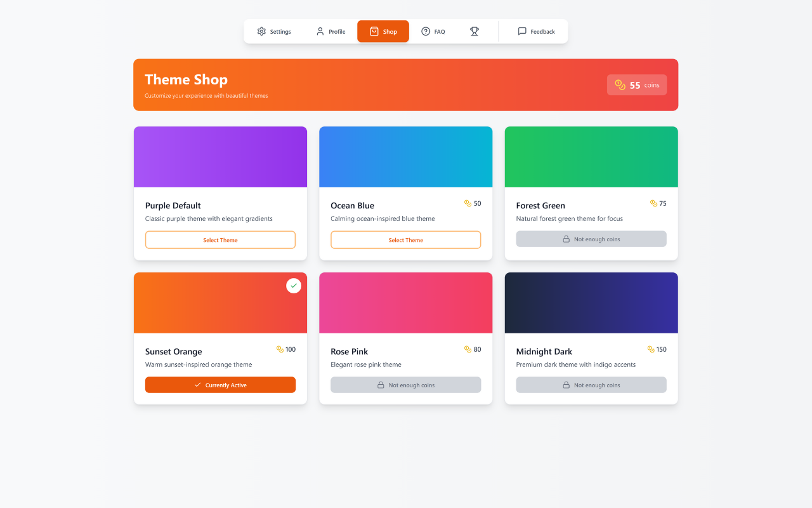Click the 150 price on Midnight Dark

[662, 349]
